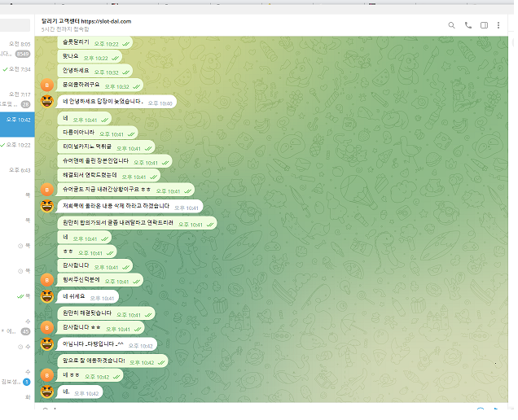Image resolution: width=518 pixels, height=420 pixels.
Task: Click the emoji avatar beside '저희쪽에 올라온 내용' message
Action: pyautogui.click(x=47, y=206)
